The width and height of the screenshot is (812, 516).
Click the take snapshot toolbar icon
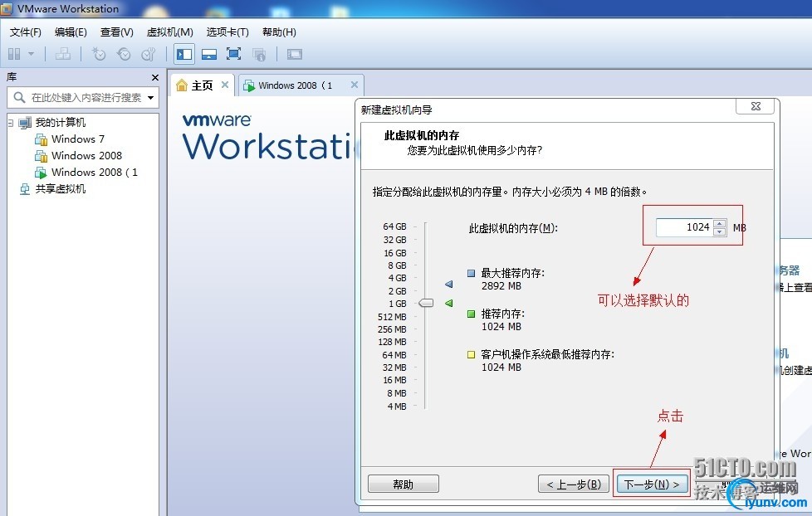(x=99, y=54)
